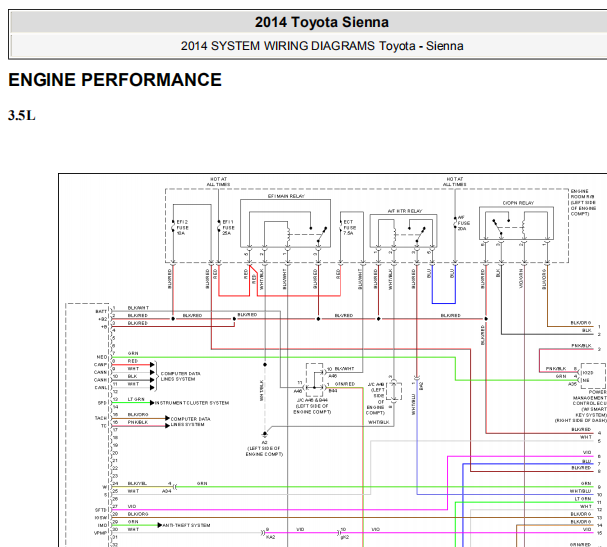
Task: Click the "KA2" connector label
Action: (x=270, y=537)
